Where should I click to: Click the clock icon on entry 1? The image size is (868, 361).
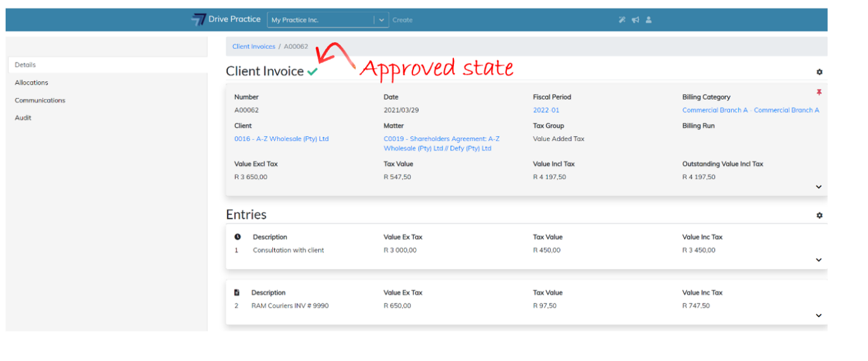pyautogui.click(x=238, y=238)
